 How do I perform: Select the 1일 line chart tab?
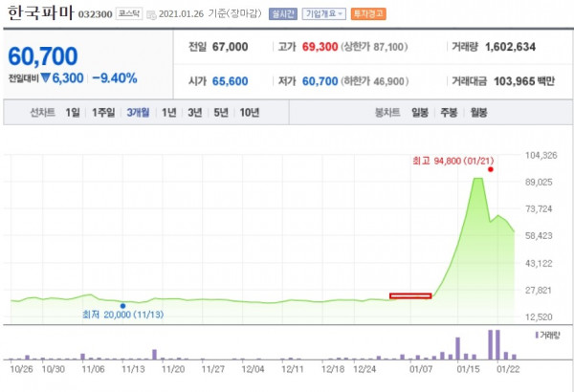click(x=73, y=113)
